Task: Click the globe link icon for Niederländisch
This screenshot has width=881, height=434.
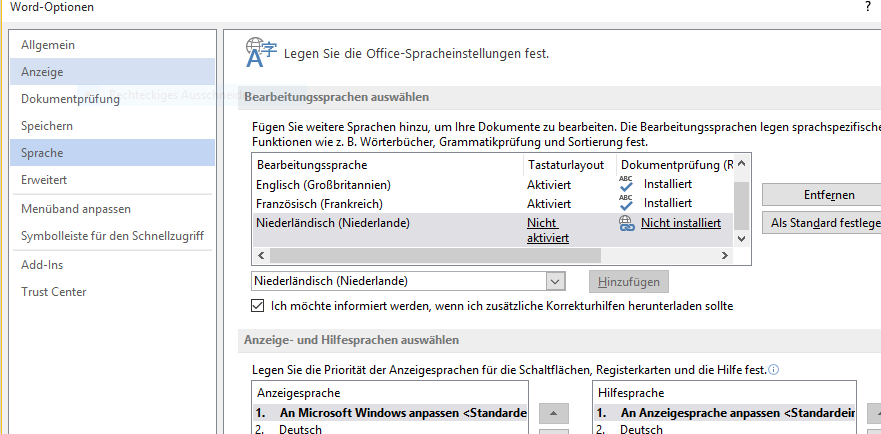Action: [x=626, y=224]
